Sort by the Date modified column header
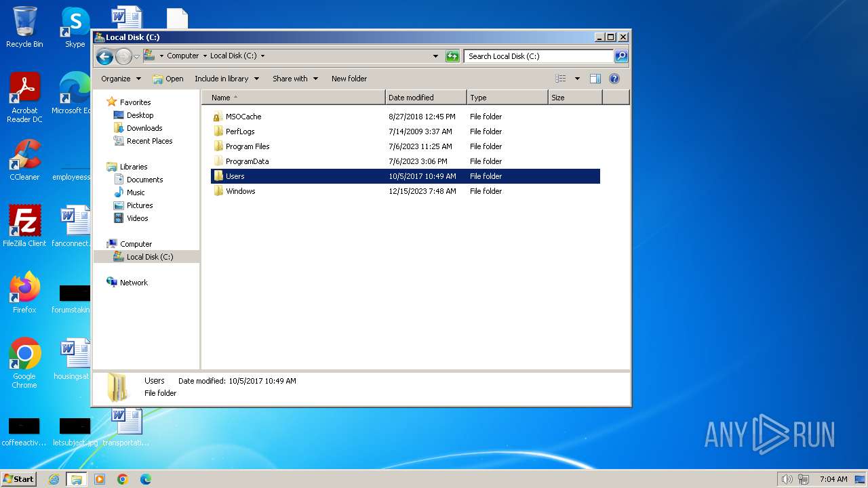Screen dimensions: 868x488 click(x=426, y=98)
